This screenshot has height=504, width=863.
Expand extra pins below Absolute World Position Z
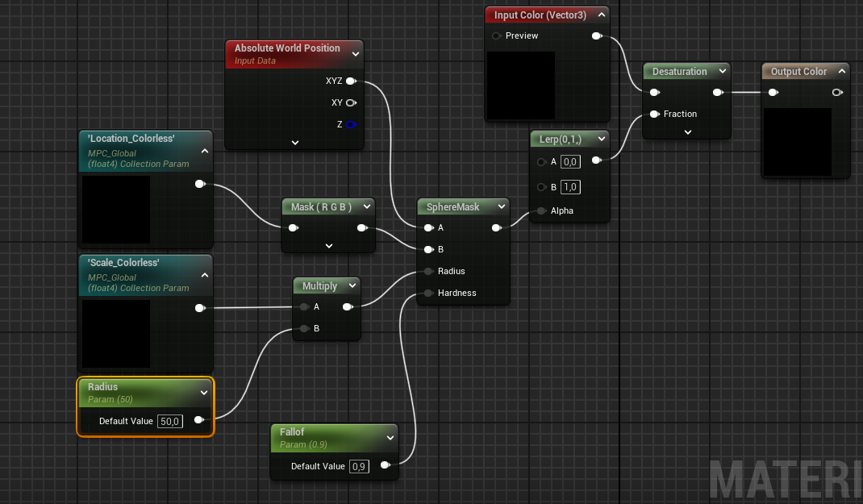pyautogui.click(x=295, y=143)
